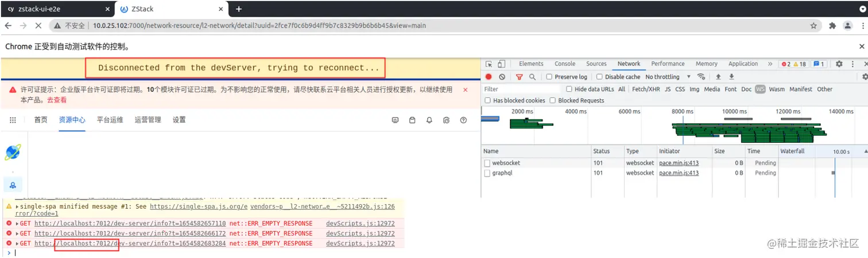The image size is (868, 258).
Task: Stop the page loading
Action: 38,26
